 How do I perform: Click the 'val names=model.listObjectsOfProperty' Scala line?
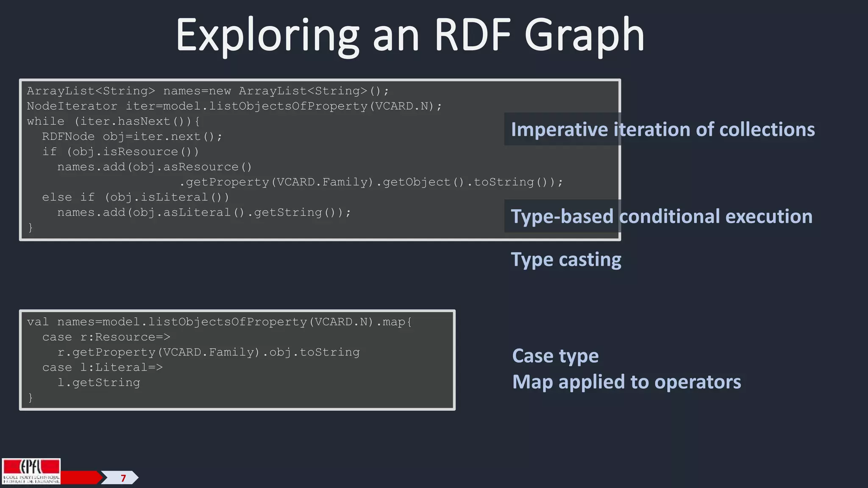220,322
